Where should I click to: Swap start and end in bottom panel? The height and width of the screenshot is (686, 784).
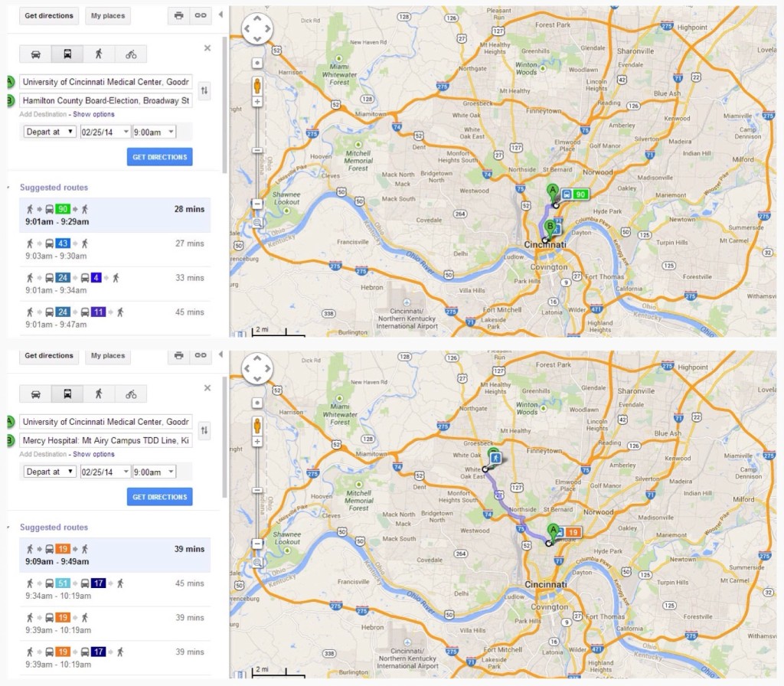tap(204, 430)
